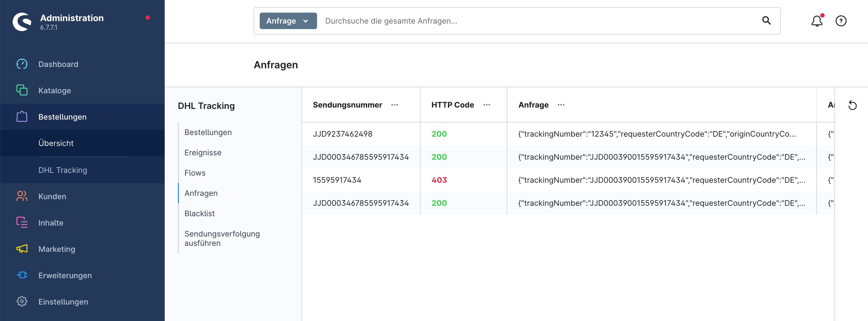Click the Shopware logo icon
The width and height of the screenshot is (868, 321).
coord(22,22)
